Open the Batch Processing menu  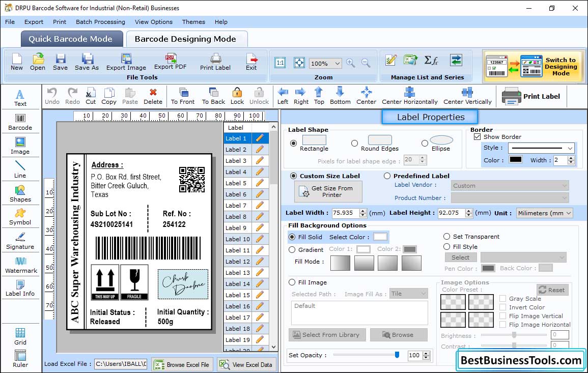click(100, 22)
